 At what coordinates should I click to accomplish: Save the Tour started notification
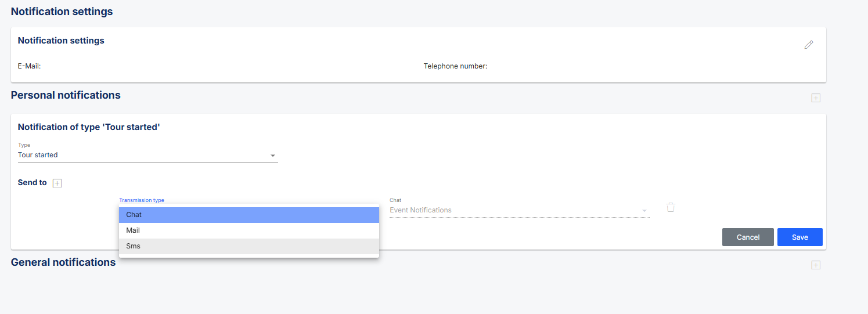(800, 237)
